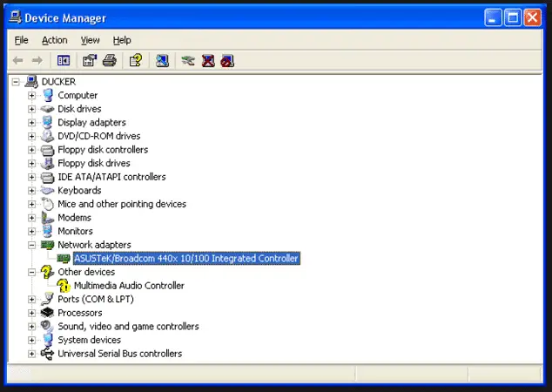
Task: Expand the Floppy disk controllers node
Action: (31, 150)
